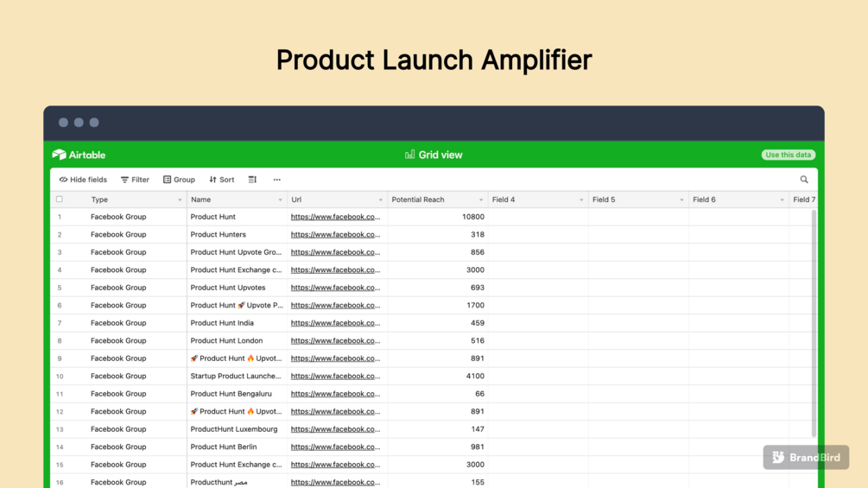
Task: Open the URL for Product Hunt Bengaluru
Action: tap(335, 394)
